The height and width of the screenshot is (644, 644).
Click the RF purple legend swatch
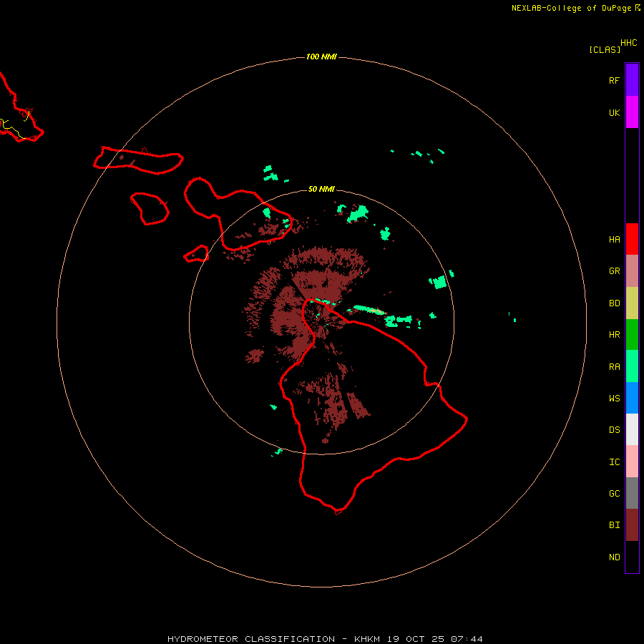click(x=632, y=80)
